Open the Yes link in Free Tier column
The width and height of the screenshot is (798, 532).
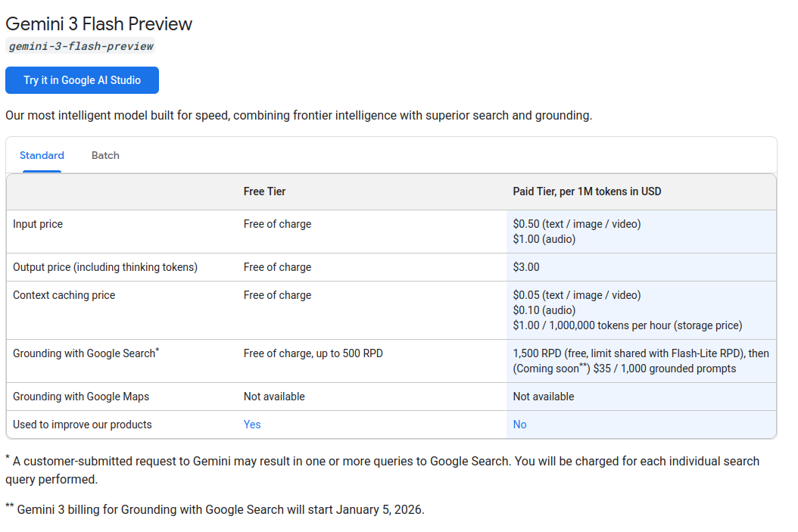tap(252, 425)
